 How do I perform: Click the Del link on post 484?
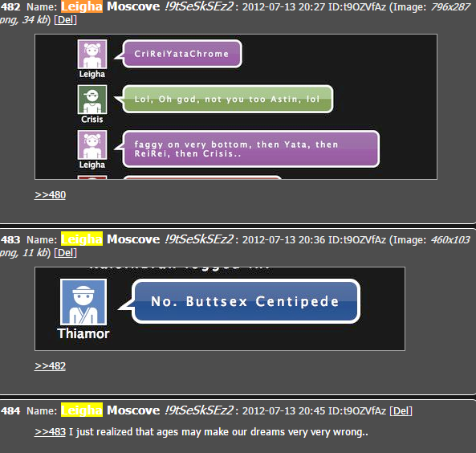pos(401,410)
